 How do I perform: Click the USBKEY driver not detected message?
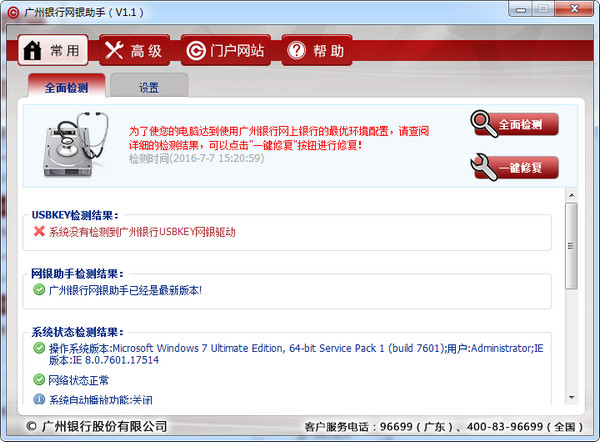coord(142,232)
